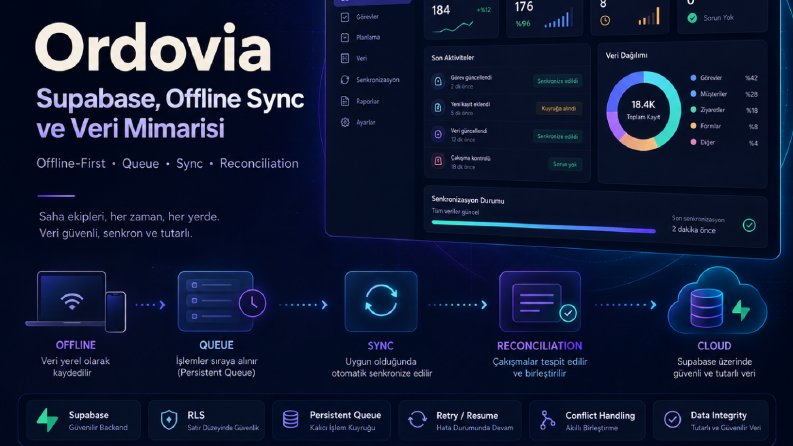The image size is (793, 446).
Task: Click the Persistent Queue database icon
Action: 290,420
